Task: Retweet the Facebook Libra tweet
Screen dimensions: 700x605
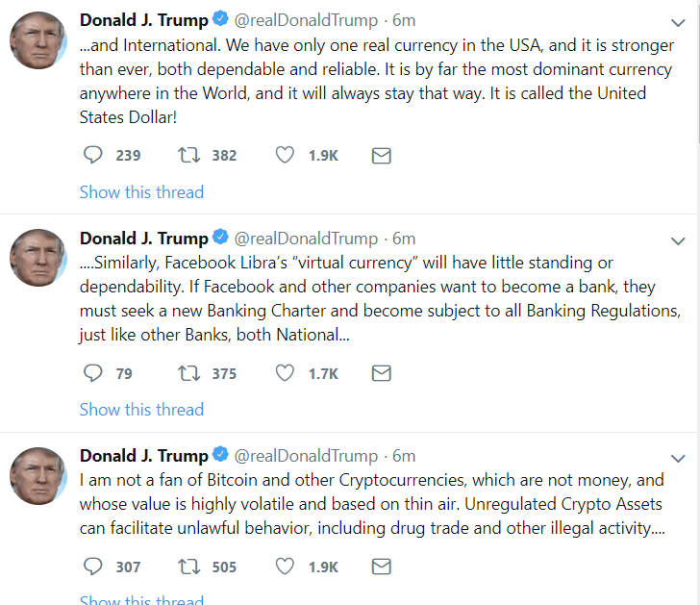Action: [189, 373]
